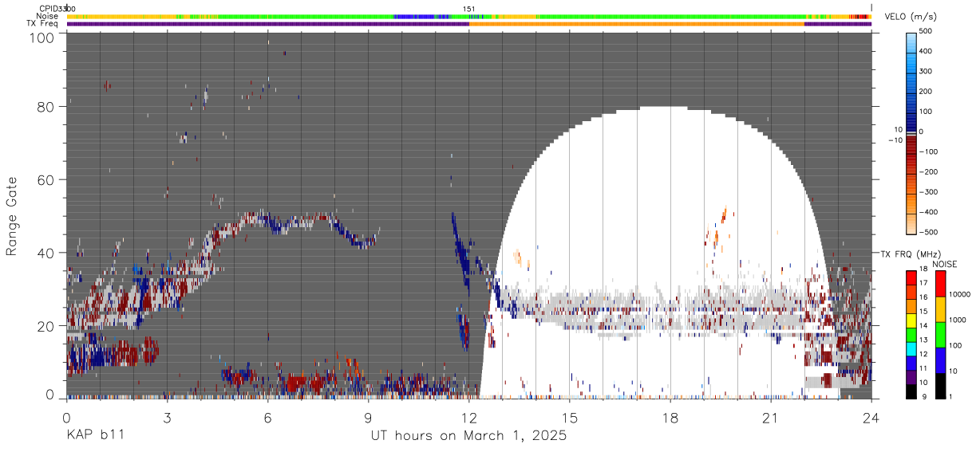Viewport: 980px width, 452px height.
Task: Click the 'Noise' row label at top
Action: [47, 16]
